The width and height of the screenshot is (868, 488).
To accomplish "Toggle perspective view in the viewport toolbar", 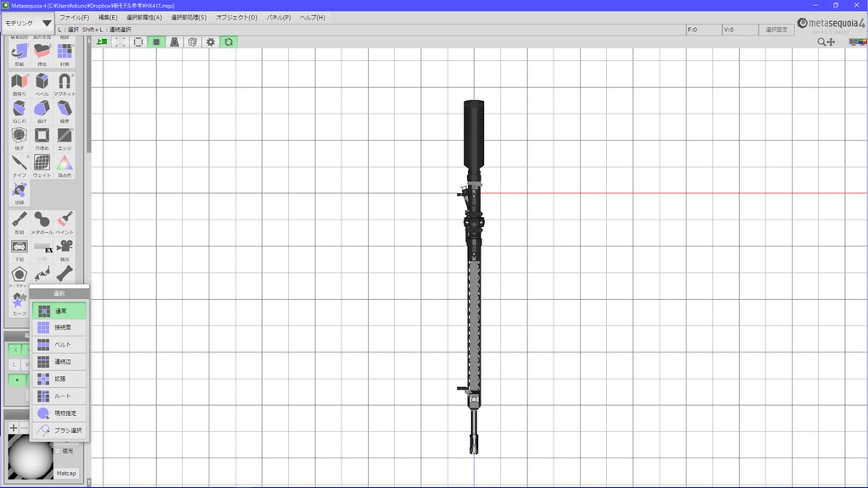I will [x=175, y=42].
